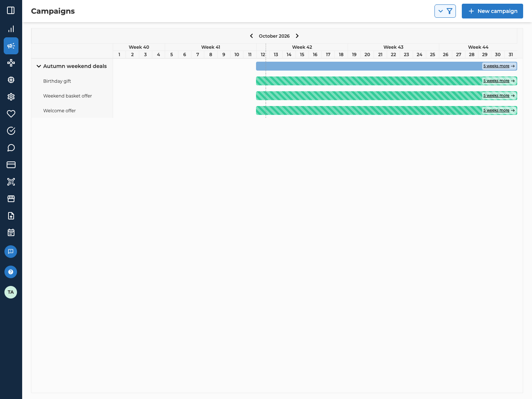
Task: Click 5 weeks more on Birthday gift bar
Action: [x=499, y=81]
